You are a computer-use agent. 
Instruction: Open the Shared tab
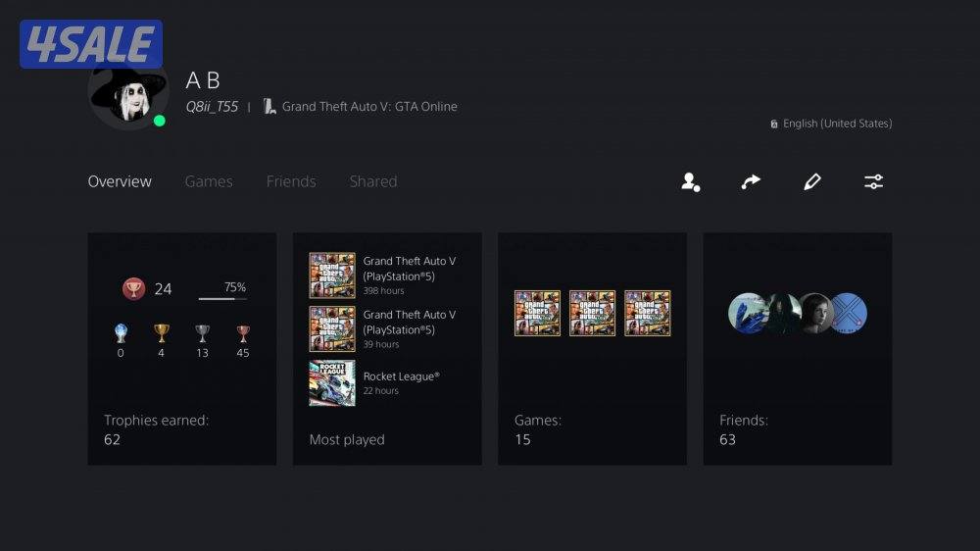point(373,181)
